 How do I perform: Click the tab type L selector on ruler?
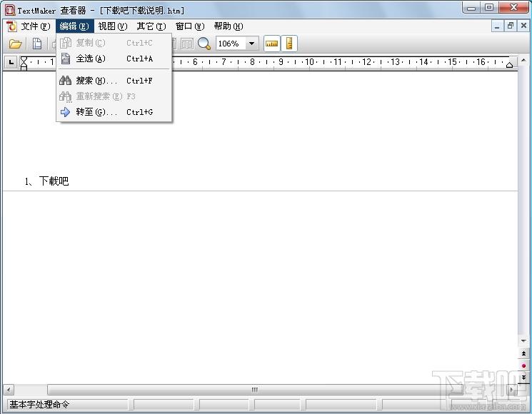[x=11, y=62]
